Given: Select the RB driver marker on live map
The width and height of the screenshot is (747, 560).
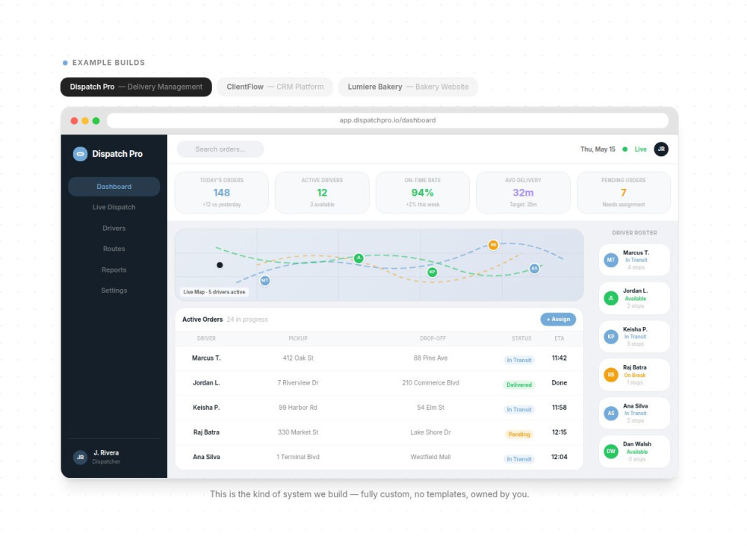Looking at the screenshot, I should [493, 245].
